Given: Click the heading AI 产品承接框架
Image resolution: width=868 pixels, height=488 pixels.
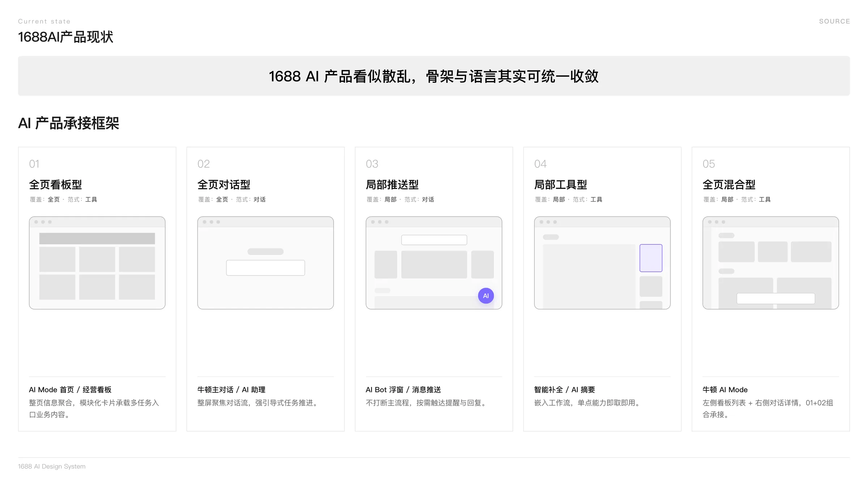Looking at the screenshot, I should click(x=69, y=123).
